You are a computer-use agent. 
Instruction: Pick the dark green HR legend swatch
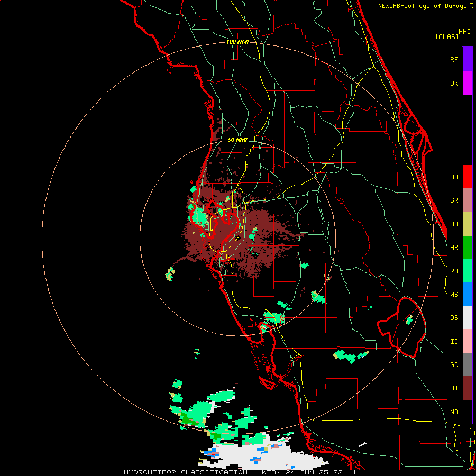coord(467,248)
